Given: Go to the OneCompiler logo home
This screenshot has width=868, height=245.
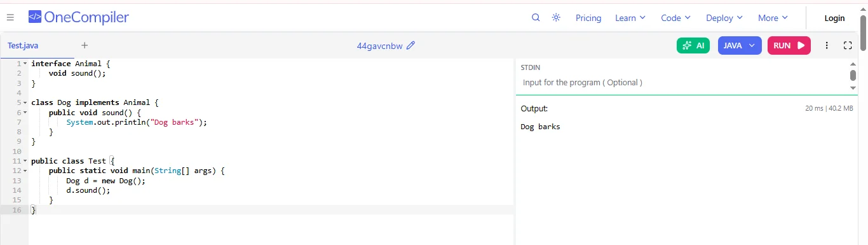Looking at the screenshot, I should [79, 18].
